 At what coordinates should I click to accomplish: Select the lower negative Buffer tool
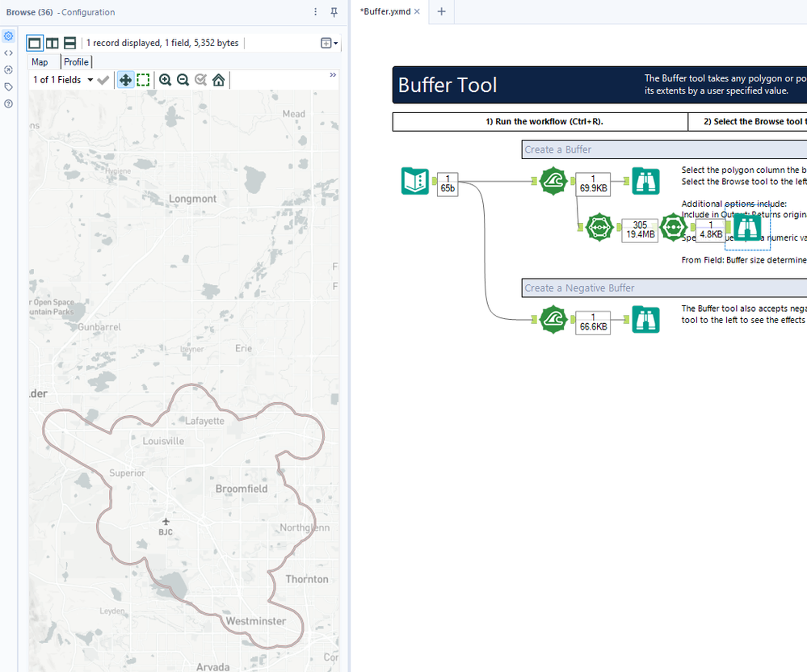(553, 320)
